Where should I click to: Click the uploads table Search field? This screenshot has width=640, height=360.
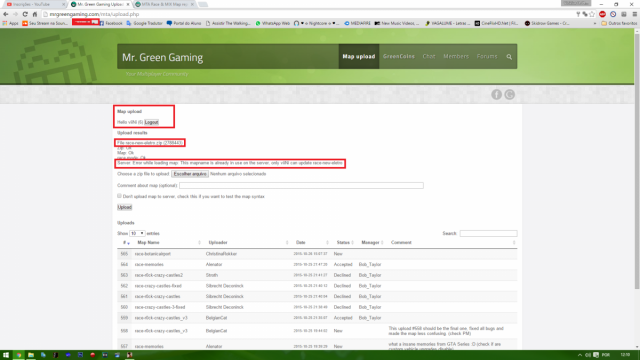pos(488,233)
